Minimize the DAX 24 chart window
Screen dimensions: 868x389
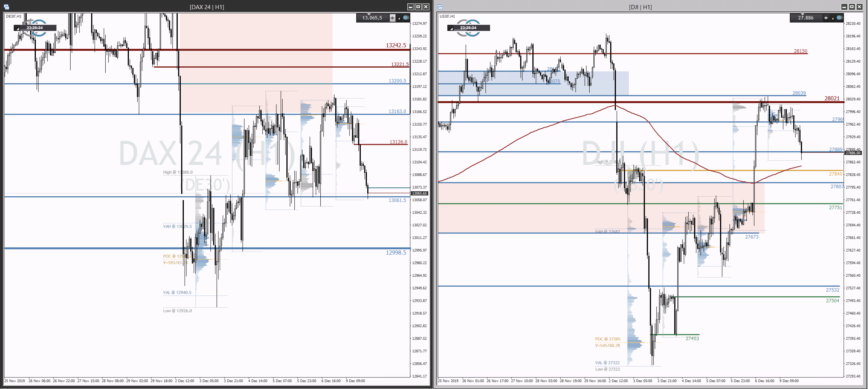click(x=410, y=7)
